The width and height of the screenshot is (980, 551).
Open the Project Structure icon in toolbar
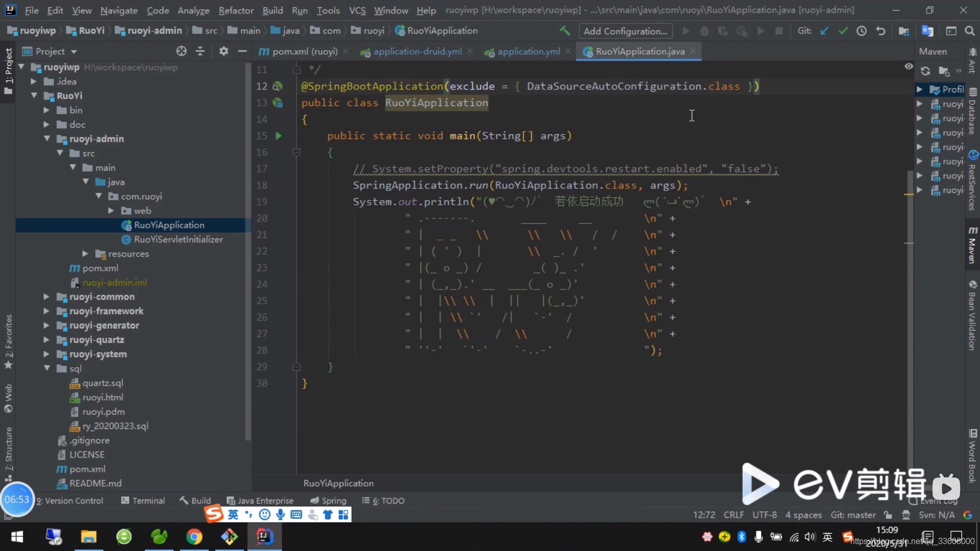pyautogui.click(x=903, y=31)
